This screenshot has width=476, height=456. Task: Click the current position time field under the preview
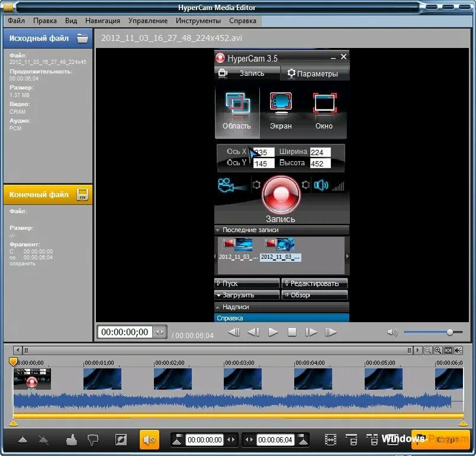click(125, 332)
